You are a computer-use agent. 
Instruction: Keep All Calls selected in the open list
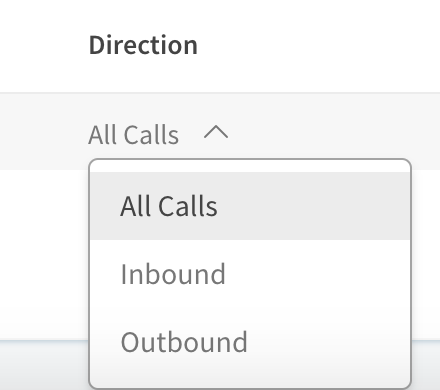250,206
